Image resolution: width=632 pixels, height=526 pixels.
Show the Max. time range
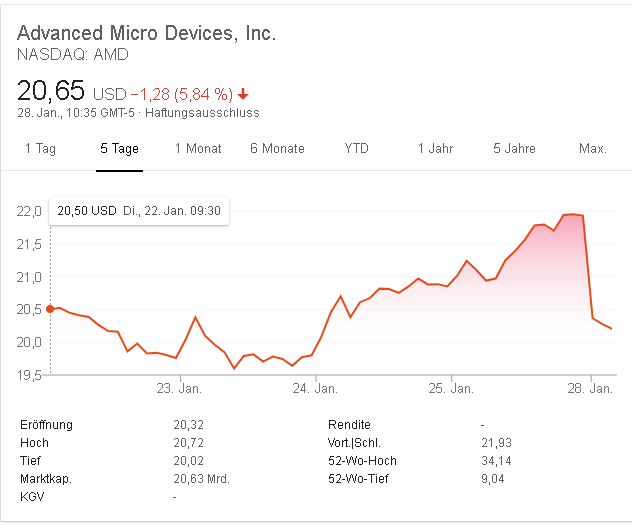click(x=592, y=148)
